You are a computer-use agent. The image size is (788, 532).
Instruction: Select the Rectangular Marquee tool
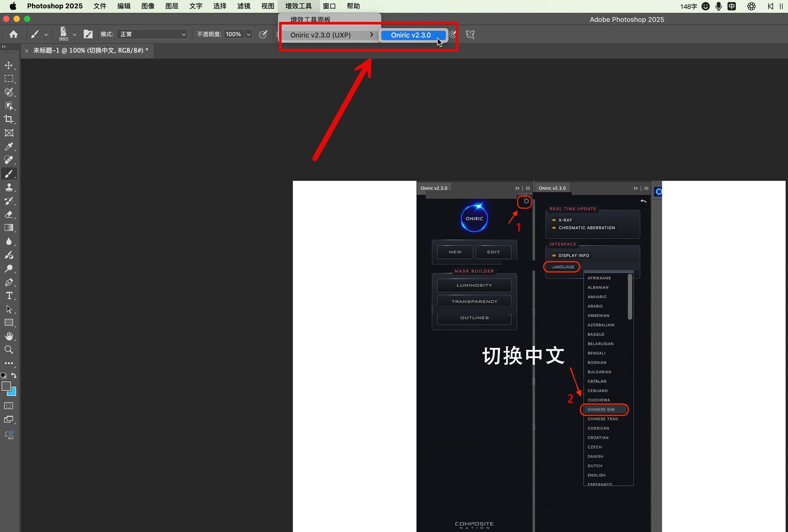9,79
